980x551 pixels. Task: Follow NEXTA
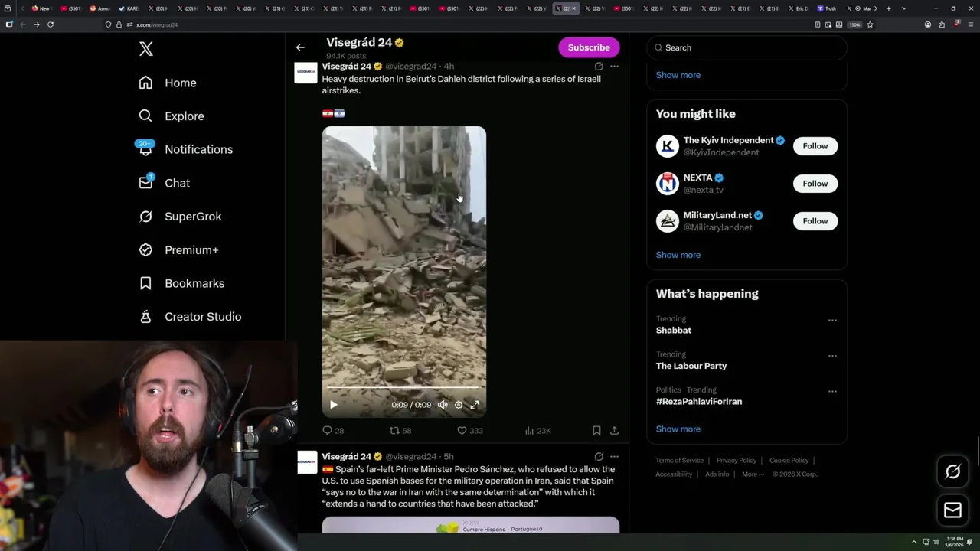click(x=815, y=184)
